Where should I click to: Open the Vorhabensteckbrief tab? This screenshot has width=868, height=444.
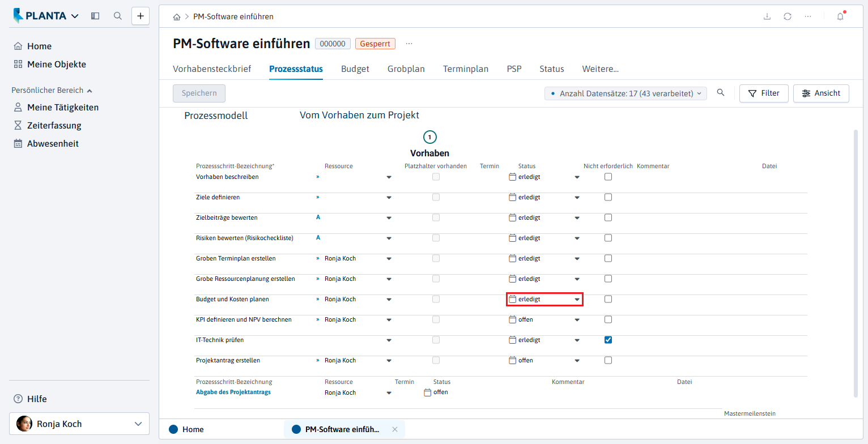212,69
